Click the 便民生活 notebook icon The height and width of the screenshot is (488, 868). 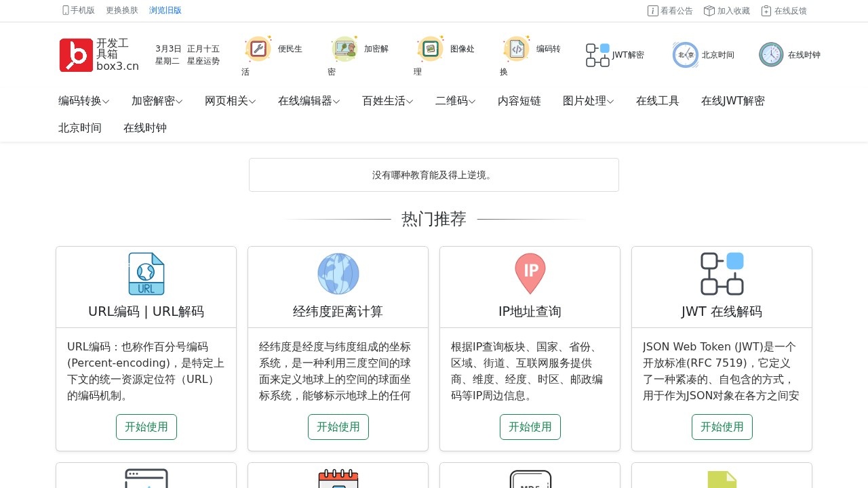pyautogui.click(x=258, y=49)
